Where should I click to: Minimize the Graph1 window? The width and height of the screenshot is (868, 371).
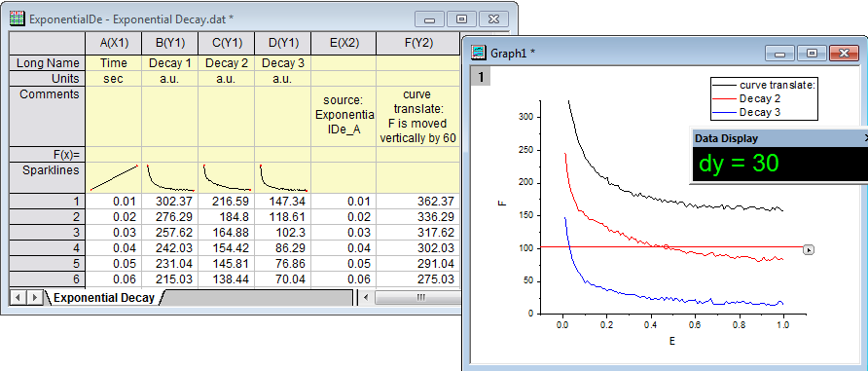780,54
